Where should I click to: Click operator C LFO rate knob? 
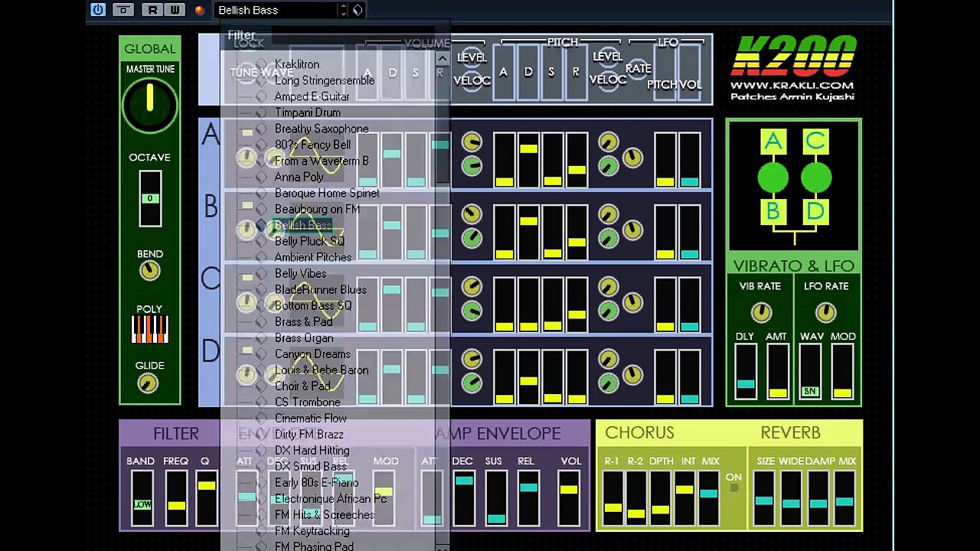[x=632, y=302]
